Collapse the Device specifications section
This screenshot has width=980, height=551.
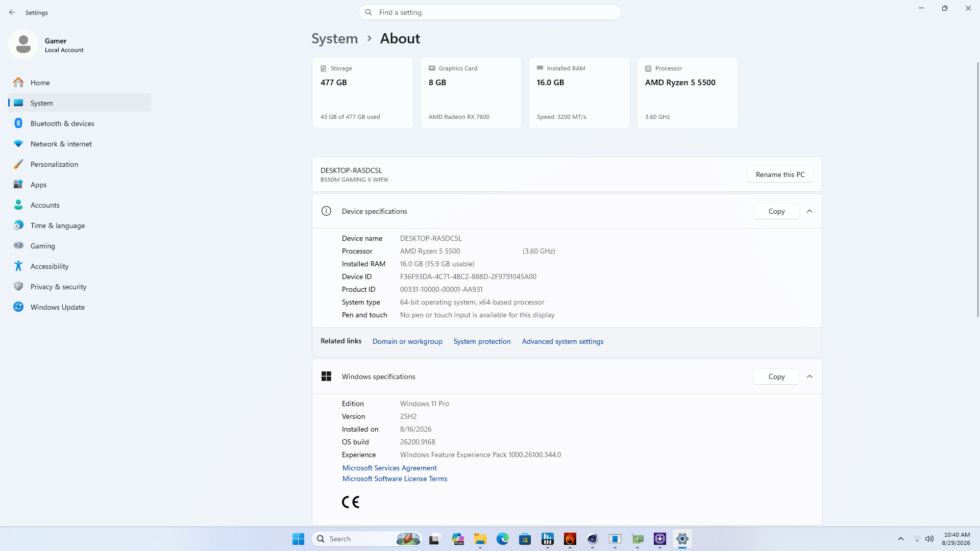pos(810,211)
